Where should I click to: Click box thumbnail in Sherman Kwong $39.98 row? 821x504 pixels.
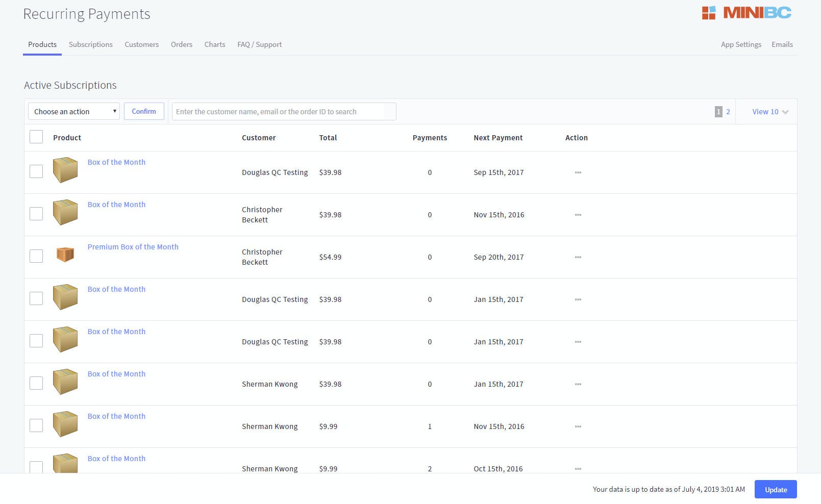(65, 382)
